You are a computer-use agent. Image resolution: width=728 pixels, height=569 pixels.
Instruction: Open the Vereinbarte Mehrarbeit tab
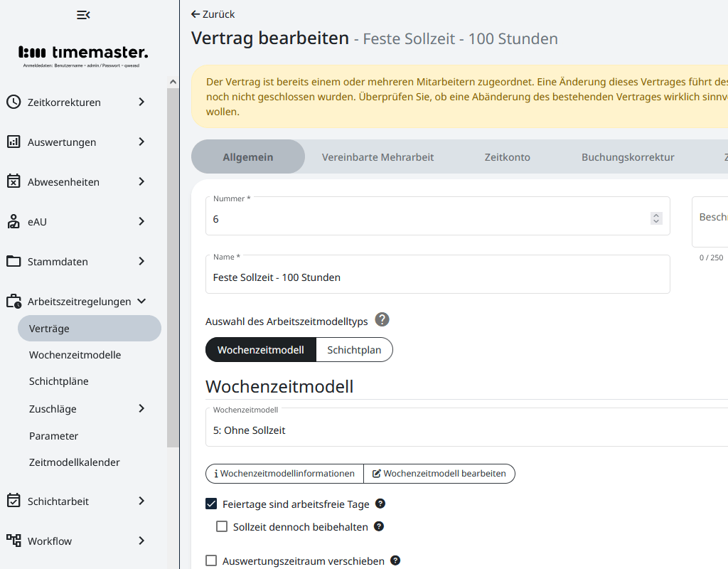378,157
